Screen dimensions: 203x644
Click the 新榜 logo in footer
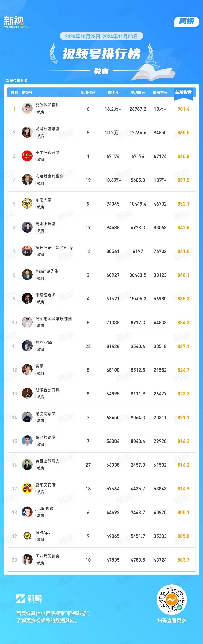point(29,599)
